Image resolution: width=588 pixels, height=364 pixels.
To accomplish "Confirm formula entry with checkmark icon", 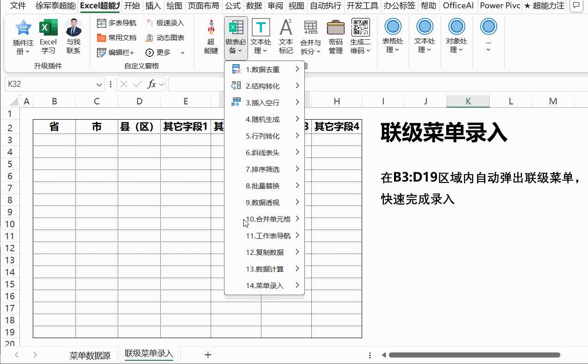I will coord(137,85).
